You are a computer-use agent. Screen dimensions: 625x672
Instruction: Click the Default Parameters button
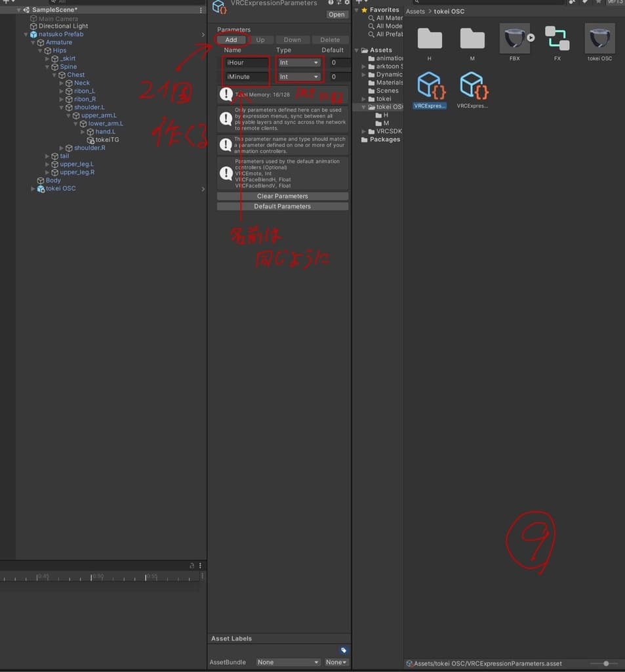[282, 207]
